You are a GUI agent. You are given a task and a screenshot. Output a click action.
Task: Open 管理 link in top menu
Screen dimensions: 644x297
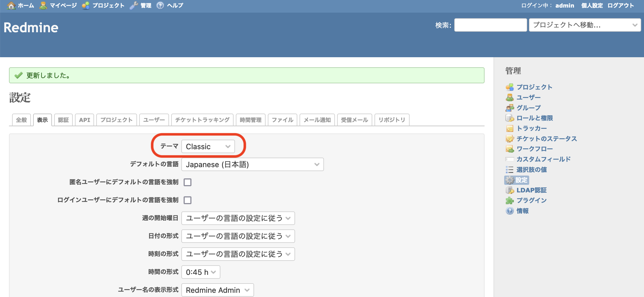coord(146,5)
